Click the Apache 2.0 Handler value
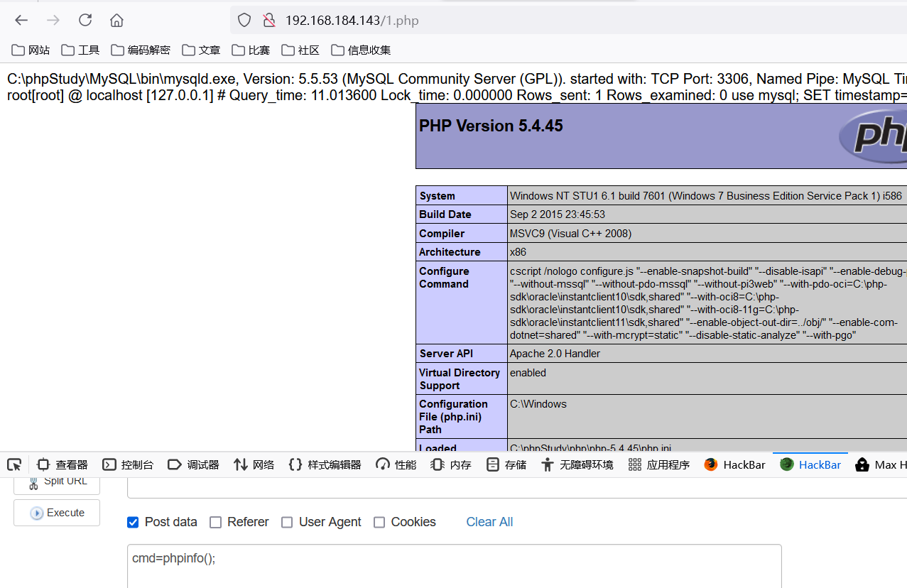907x588 pixels. (555, 354)
